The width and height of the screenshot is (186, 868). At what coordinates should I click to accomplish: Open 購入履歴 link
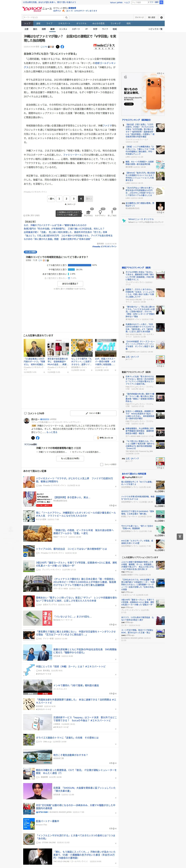coord(152,18)
